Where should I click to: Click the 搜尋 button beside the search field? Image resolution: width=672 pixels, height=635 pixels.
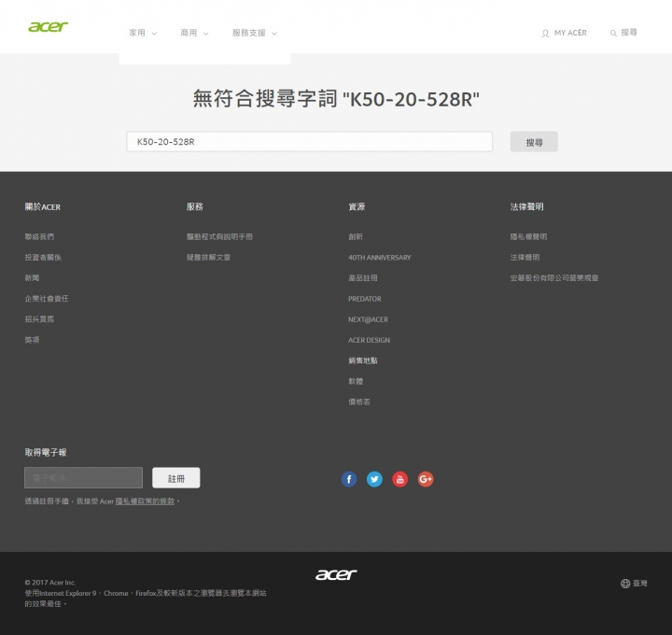click(x=534, y=142)
